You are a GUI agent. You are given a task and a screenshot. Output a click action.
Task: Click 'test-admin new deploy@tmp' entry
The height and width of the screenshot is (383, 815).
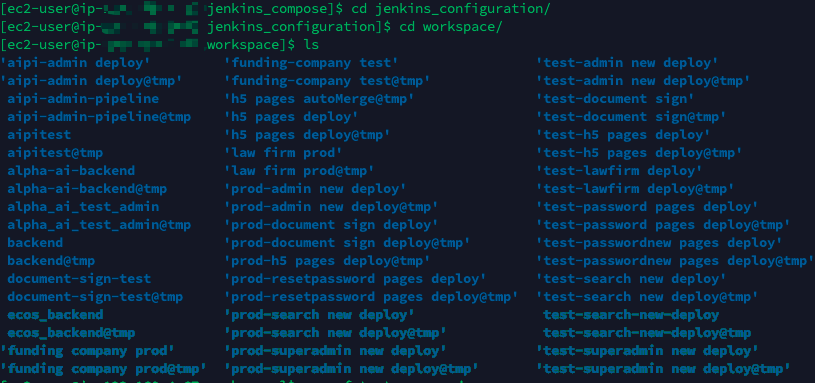pos(643,81)
